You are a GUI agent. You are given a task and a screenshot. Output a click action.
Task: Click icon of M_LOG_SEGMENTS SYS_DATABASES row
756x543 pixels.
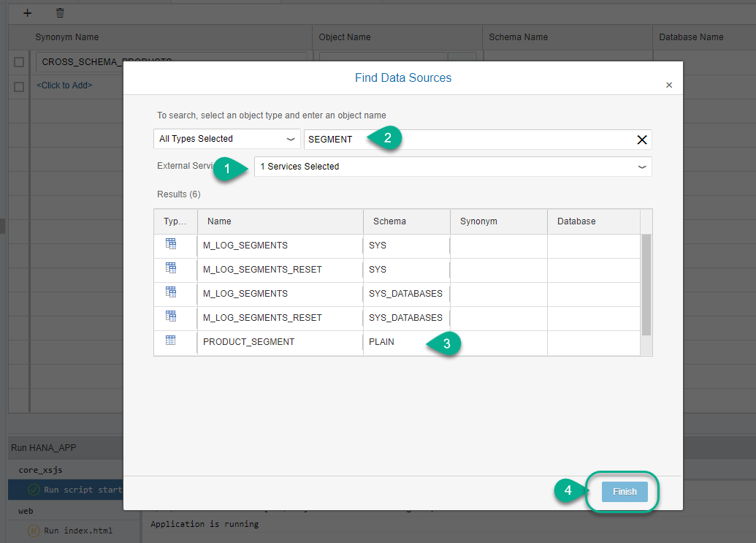point(171,292)
